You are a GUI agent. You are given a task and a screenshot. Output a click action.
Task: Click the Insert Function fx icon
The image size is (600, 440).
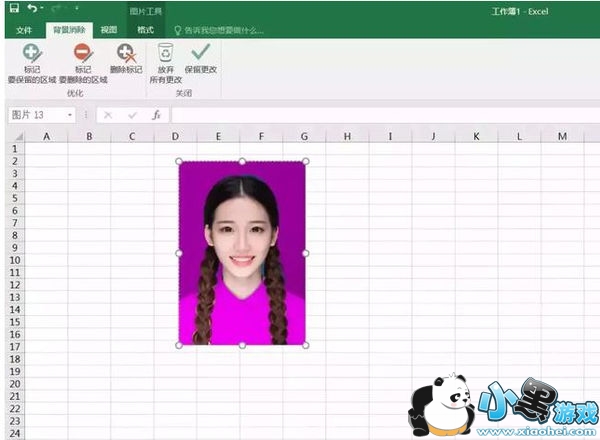156,115
